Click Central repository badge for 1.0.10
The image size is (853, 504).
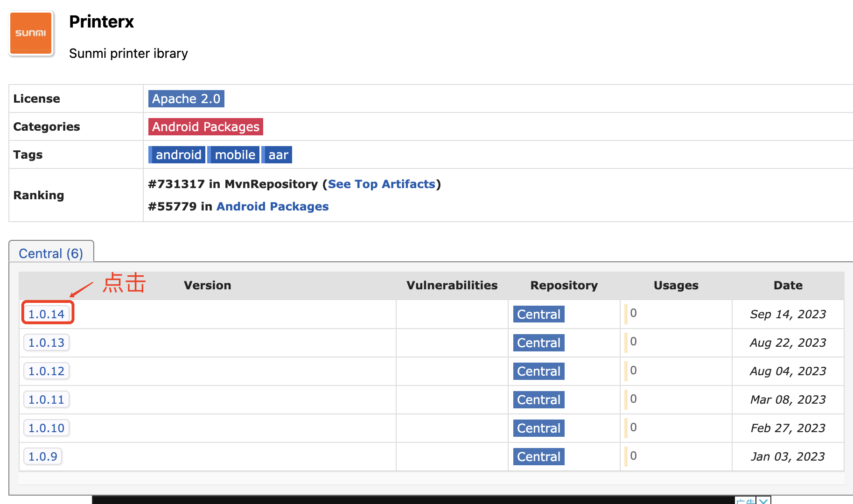point(539,428)
